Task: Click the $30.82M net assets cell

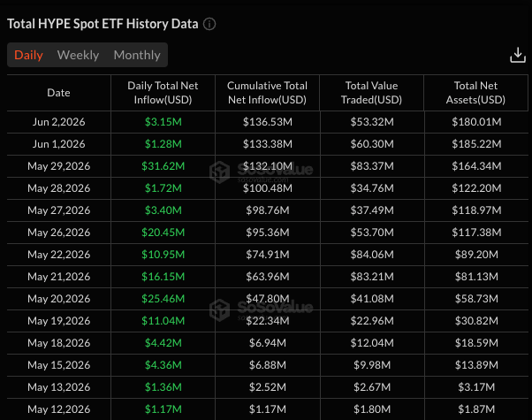Action: 476,320
